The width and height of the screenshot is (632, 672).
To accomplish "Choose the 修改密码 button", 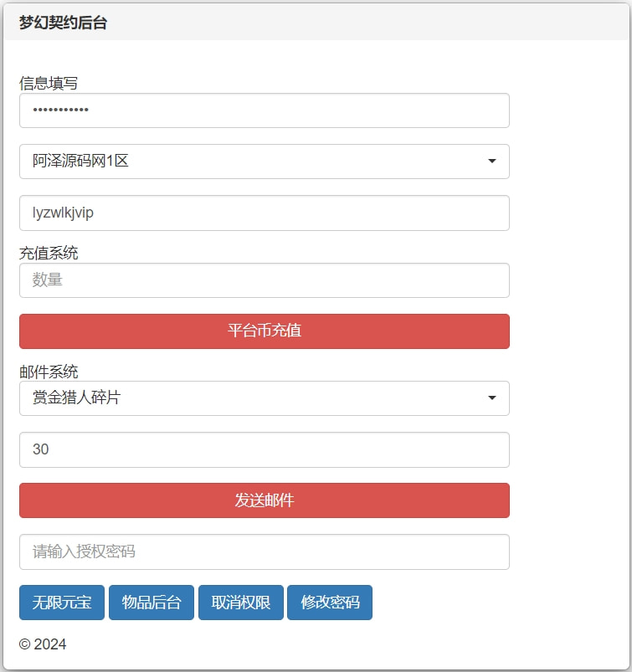I will pyautogui.click(x=330, y=603).
